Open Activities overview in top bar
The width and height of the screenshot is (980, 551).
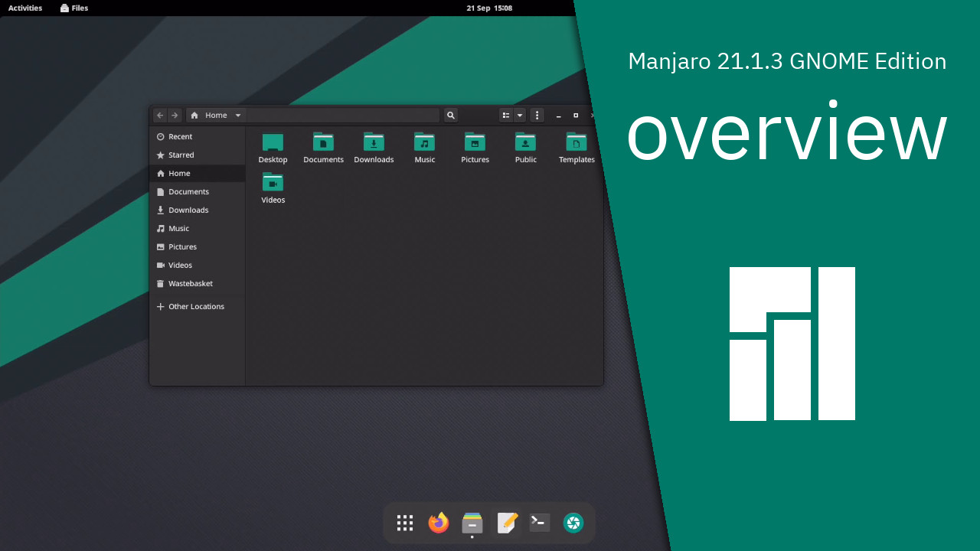pyautogui.click(x=25, y=8)
